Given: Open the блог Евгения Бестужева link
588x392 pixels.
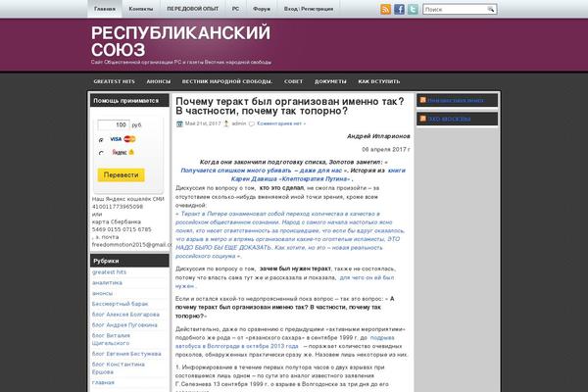Looking at the screenshot, I should (x=126, y=354).
